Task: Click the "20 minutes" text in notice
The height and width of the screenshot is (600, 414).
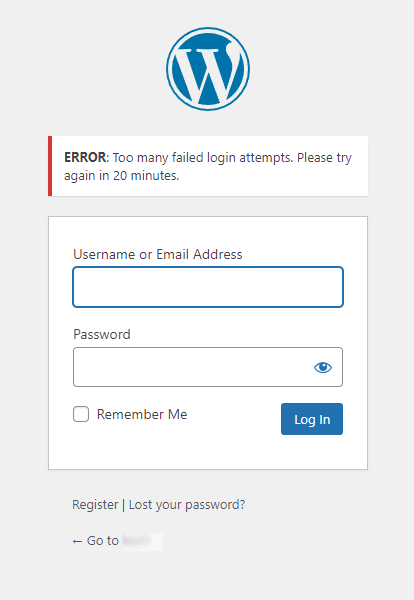Action: pyautogui.click(x=146, y=176)
